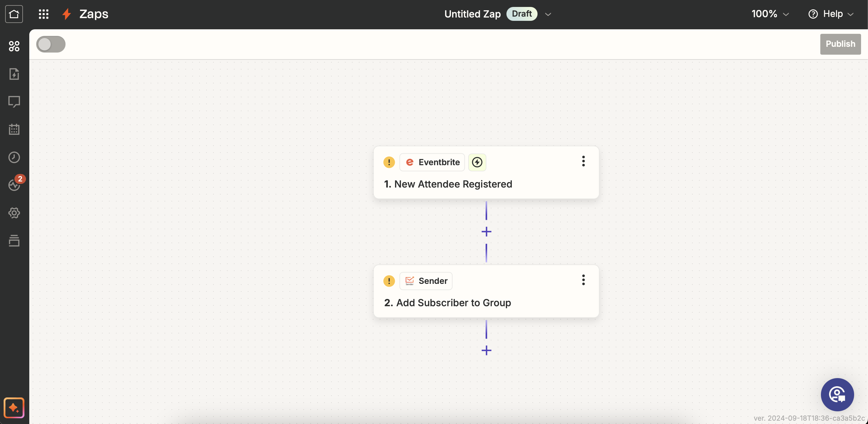Viewport: 868px width, 424px height.
Task: Select the Untitled Zap name text
Action: [x=472, y=14]
